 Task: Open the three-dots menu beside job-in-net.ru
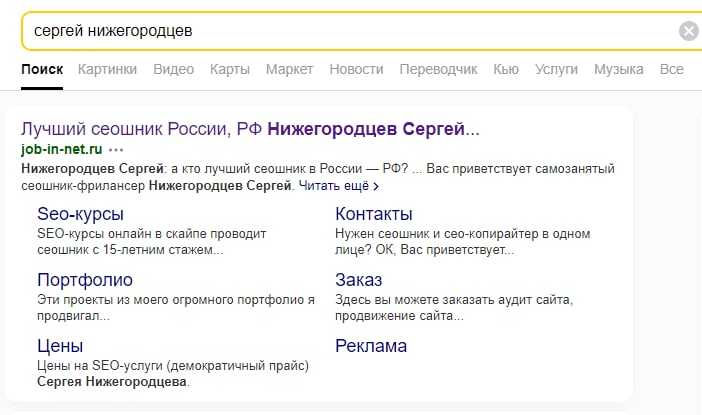point(116,150)
